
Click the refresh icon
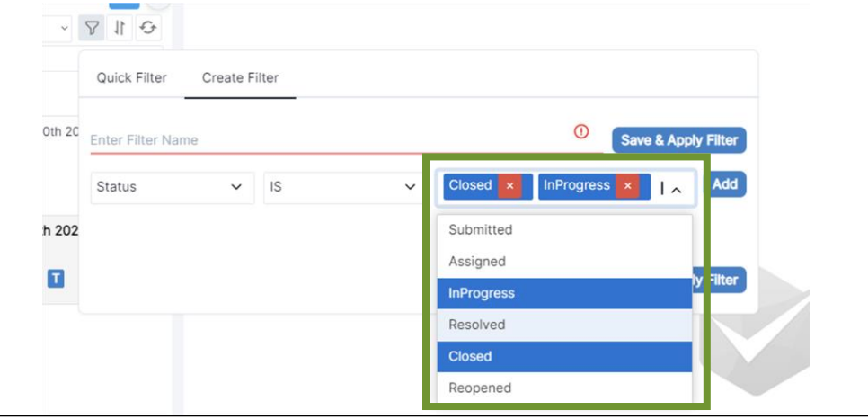pos(147,29)
